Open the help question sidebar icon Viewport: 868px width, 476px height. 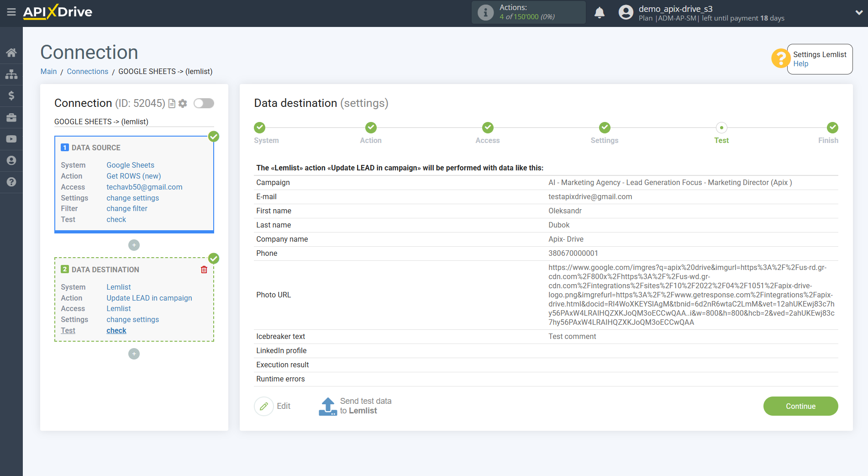[11, 182]
